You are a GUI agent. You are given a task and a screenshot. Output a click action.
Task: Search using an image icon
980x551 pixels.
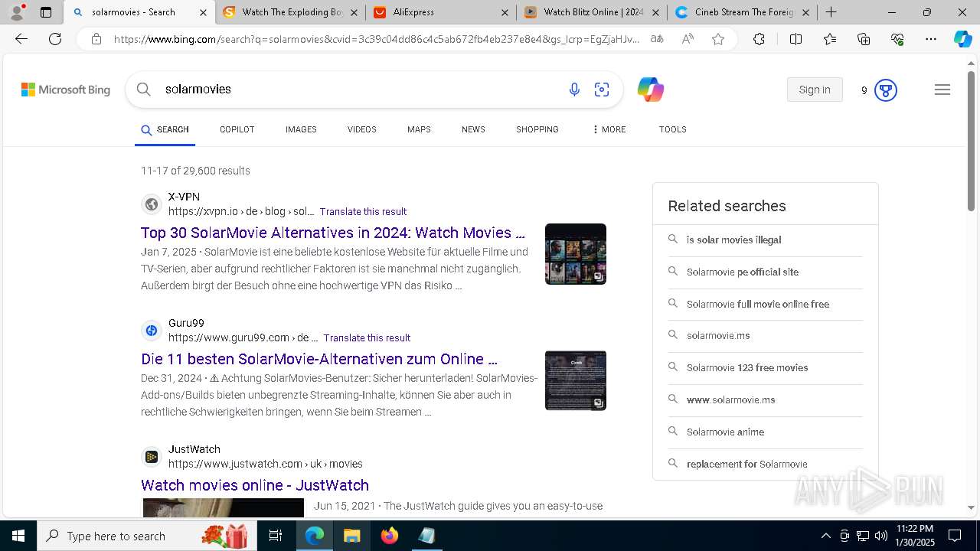pos(602,90)
